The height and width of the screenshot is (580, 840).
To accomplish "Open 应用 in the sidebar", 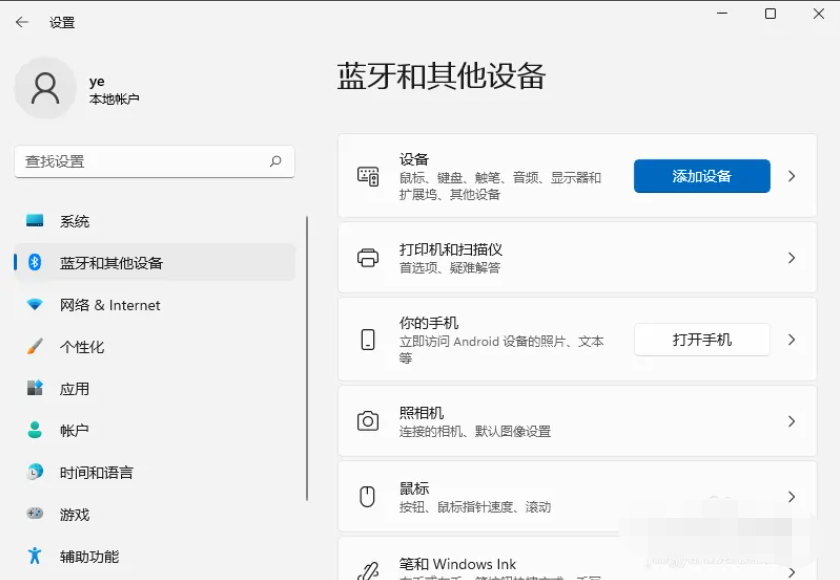I will point(75,389).
